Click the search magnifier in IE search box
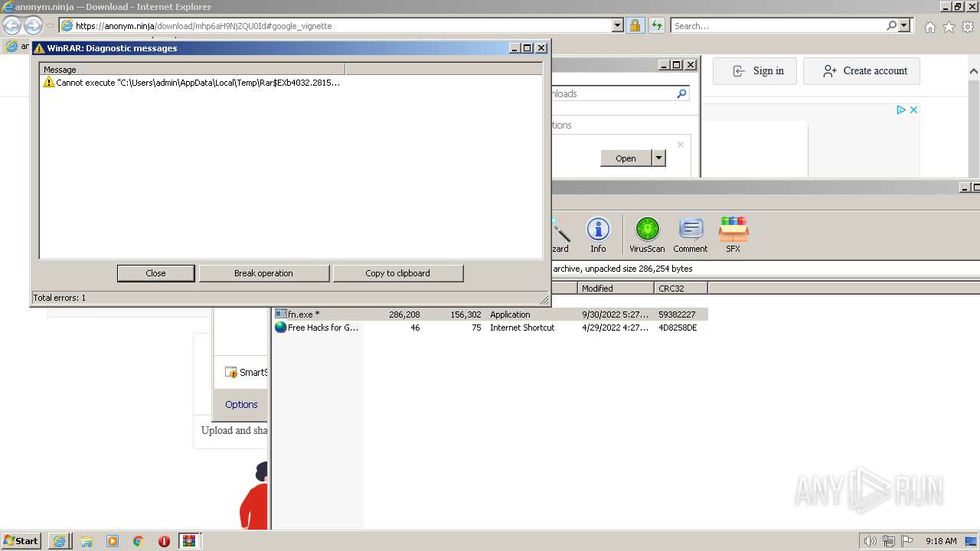The width and height of the screenshot is (980, 551). [x=891, y=26]
